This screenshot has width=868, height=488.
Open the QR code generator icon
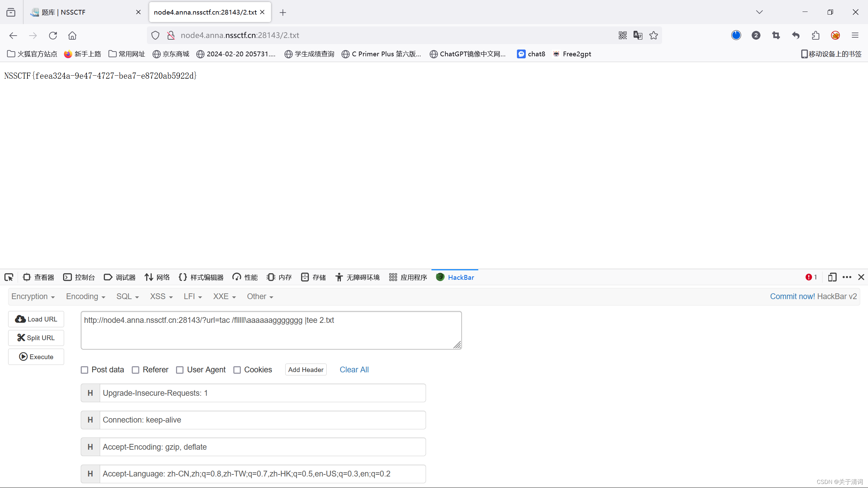(x=622, y=35)
